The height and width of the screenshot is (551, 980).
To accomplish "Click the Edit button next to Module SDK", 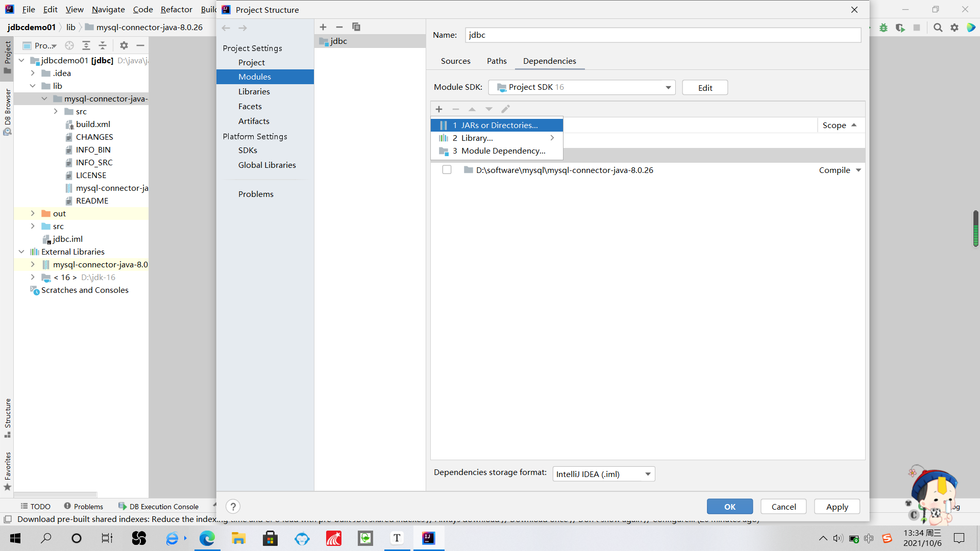I will 704,87.
